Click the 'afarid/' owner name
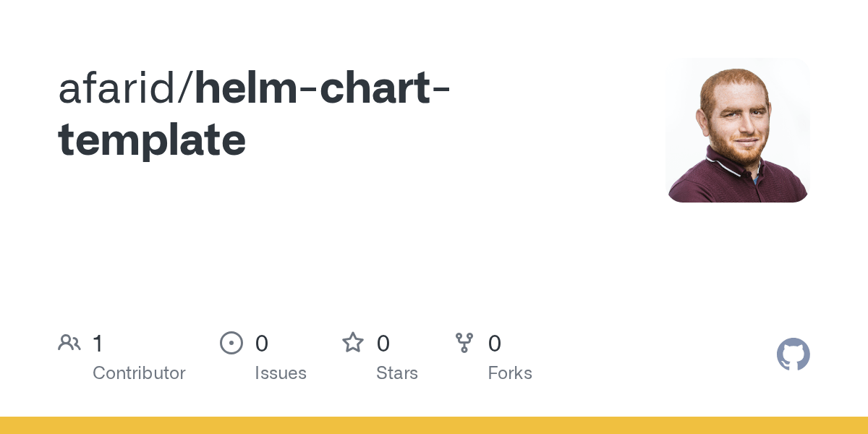The width and height of the screenshot is (868, 434). (125, 90)
